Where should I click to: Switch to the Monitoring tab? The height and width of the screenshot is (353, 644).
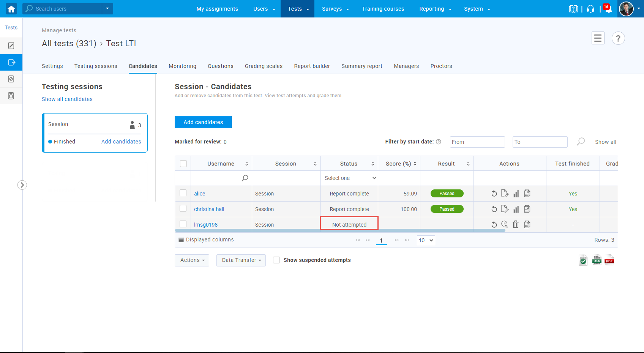click(182, 66)
